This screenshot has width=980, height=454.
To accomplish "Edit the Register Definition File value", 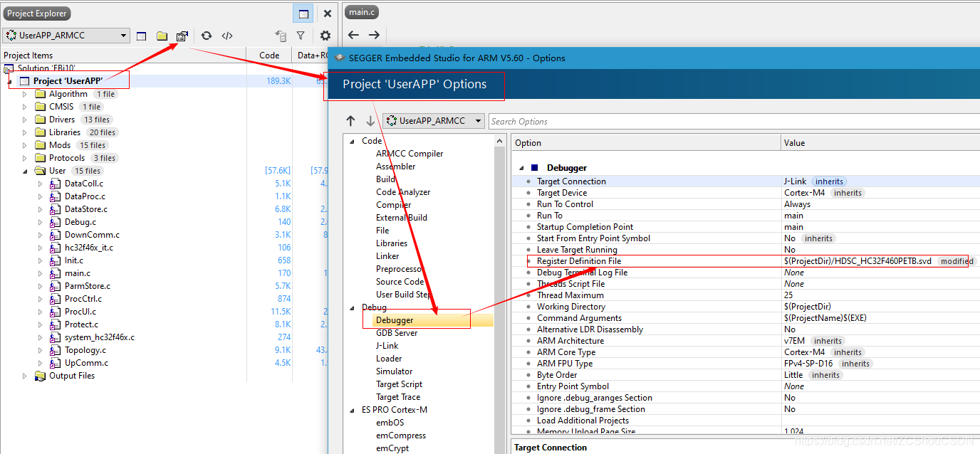I will click(857, 261).
